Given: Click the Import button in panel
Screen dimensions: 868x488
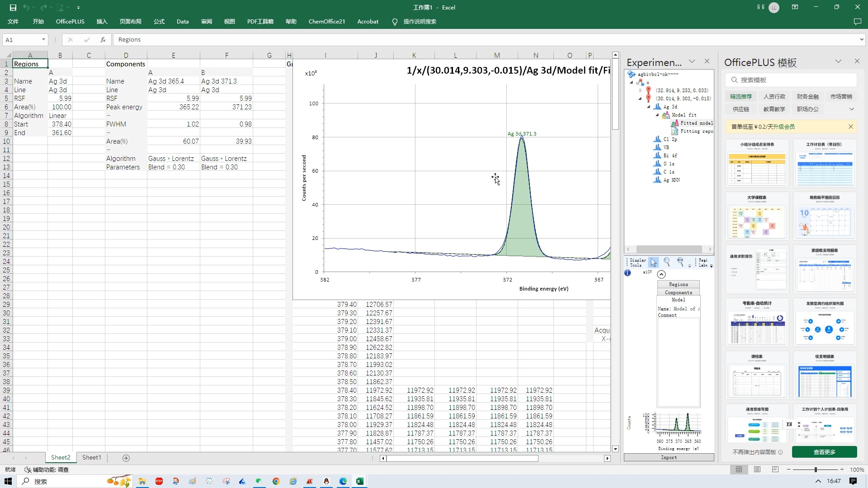Looking at the screenshot, I should (668, 457).
